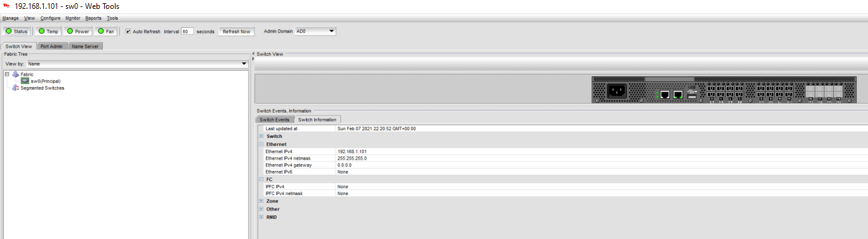
Task: Open the Admin Domain AD0 dropdown
Action: (x=315, y=31)
